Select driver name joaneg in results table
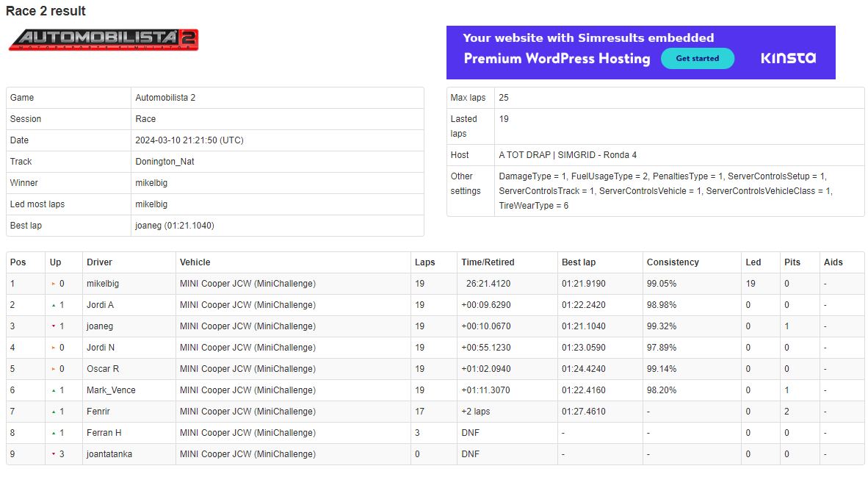Image resolution: width=868 pixels, height=477 pixels. [100, 326]
